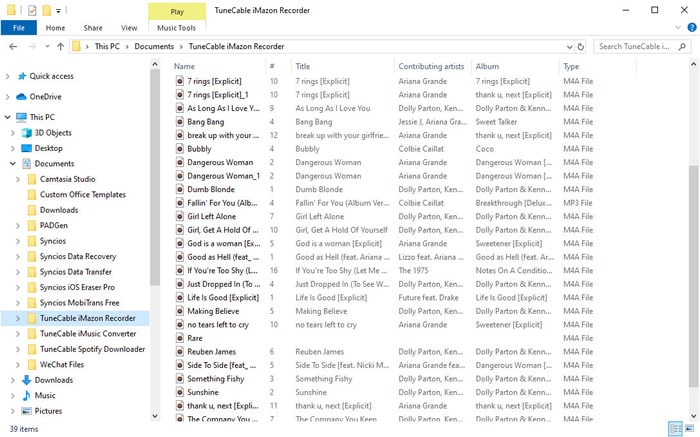The image size is (700, 437).
Task: Open the address bar history dropdown
Action: click(567, 47)
